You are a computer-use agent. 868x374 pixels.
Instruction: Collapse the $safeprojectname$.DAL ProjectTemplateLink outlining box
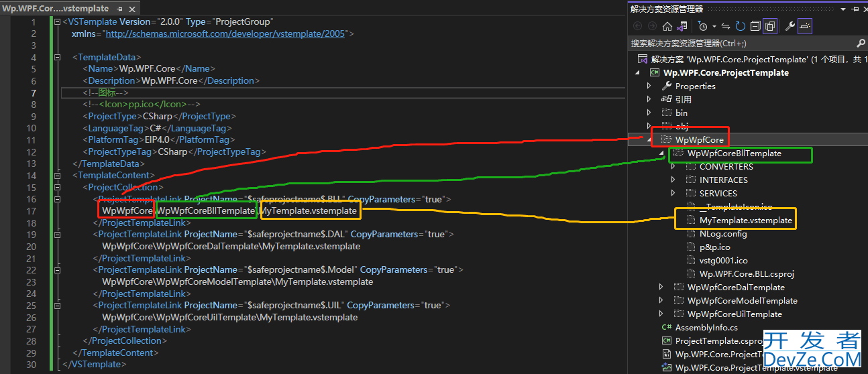[57, 234]
